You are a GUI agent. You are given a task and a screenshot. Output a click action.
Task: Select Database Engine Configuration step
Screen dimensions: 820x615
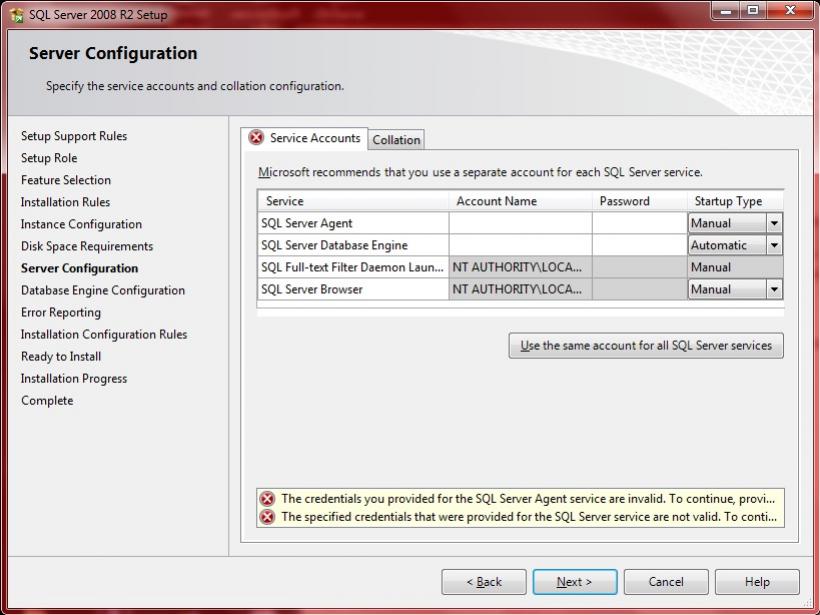pyautogui.click(x=103, y=290)
